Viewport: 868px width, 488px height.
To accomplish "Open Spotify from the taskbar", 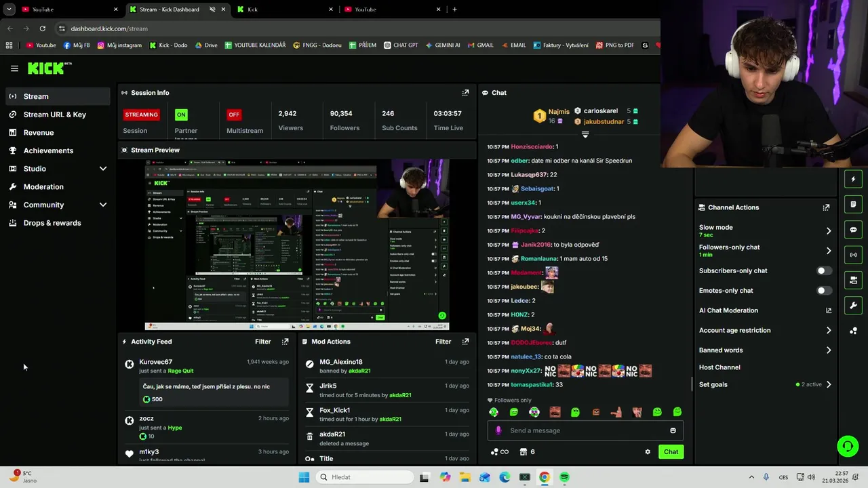I will coord(564,477).
